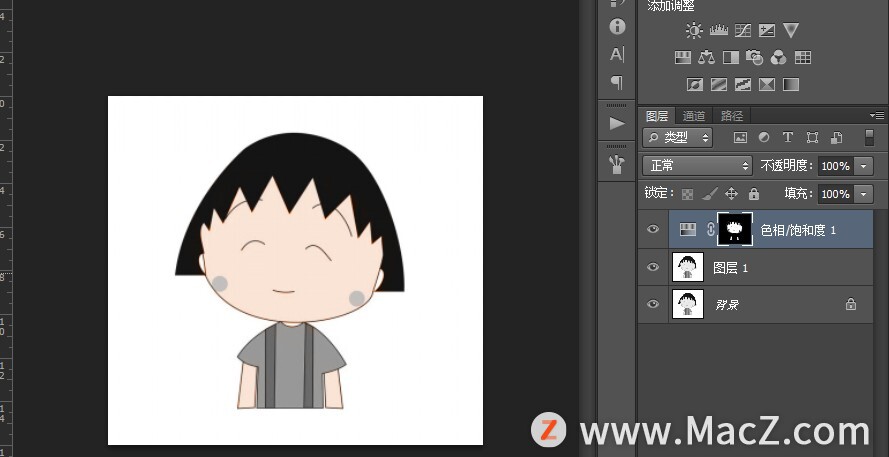Screen dimensions: 889x457
Task: Filter layers by adjustment layers
Action: pyautogui.click(x=764, y=137)
